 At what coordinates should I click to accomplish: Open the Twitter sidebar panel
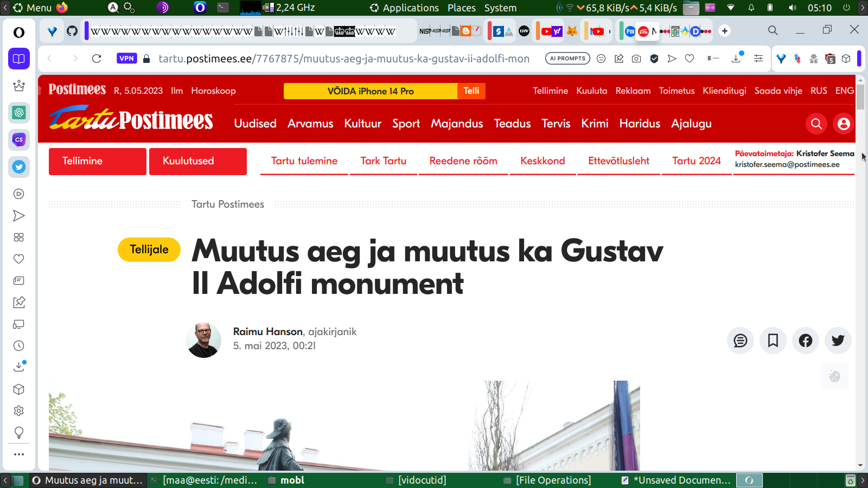pyautogui.click(x=19, y=166)
